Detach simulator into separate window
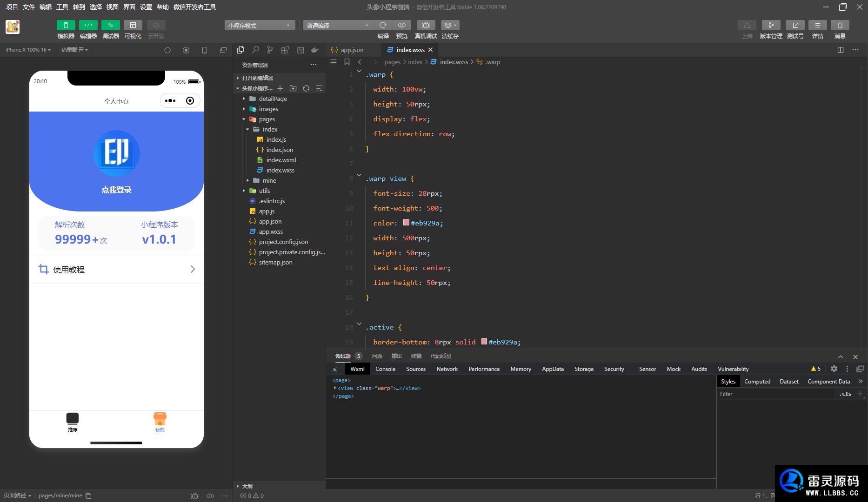The height and width of the screenshot is (502, 868). (223, 50)
